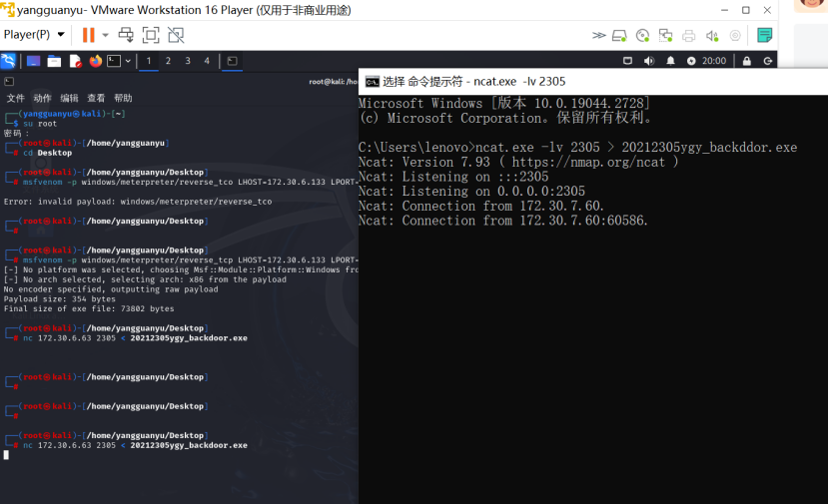829x504 pixels.
Task: Open the Player(P) menu
Action: click(x=34, y=35)
